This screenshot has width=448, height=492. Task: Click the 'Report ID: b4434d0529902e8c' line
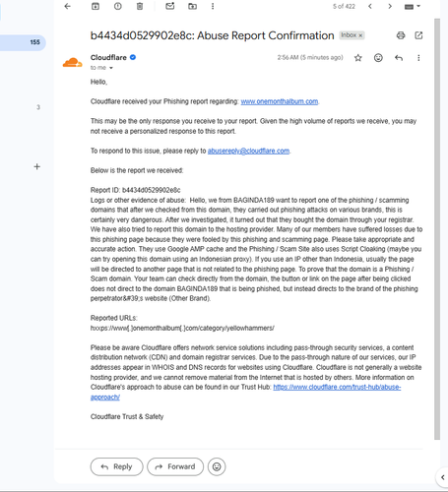[135, 190]
